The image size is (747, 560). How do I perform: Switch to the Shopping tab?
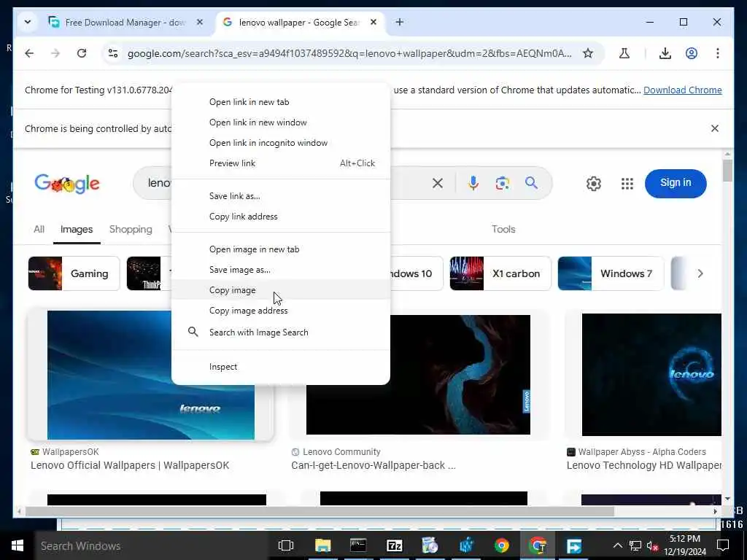[x=131, y=229]
